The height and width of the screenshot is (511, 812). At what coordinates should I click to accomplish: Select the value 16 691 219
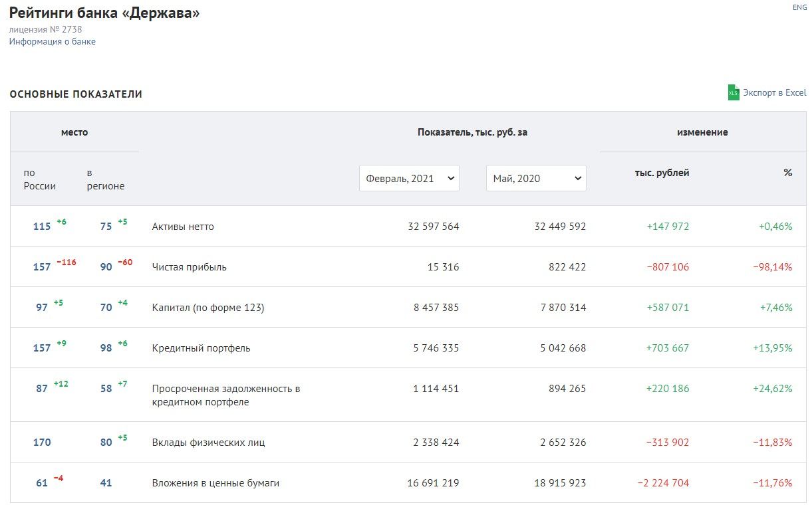coord(434,483)
